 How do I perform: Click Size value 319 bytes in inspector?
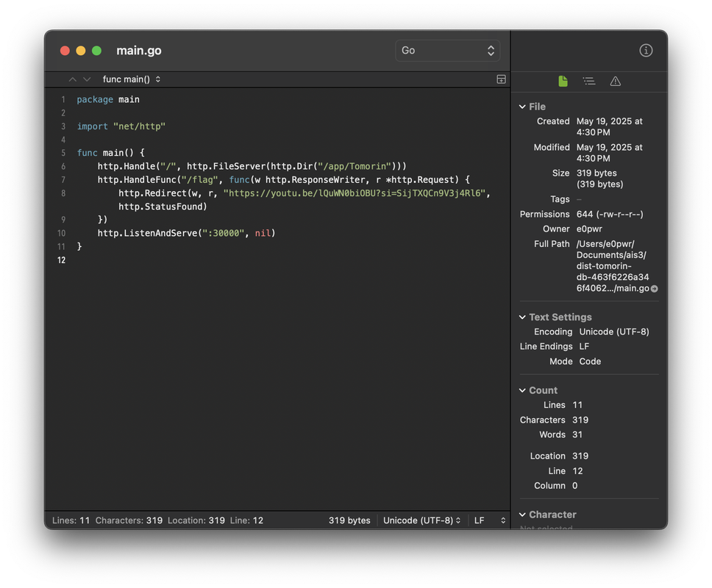(600, 179)
